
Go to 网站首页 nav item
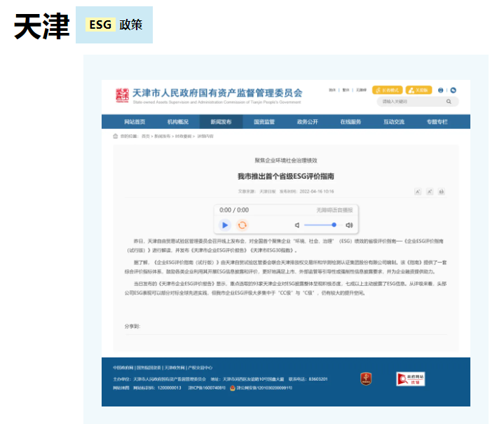tap(135, 122)
